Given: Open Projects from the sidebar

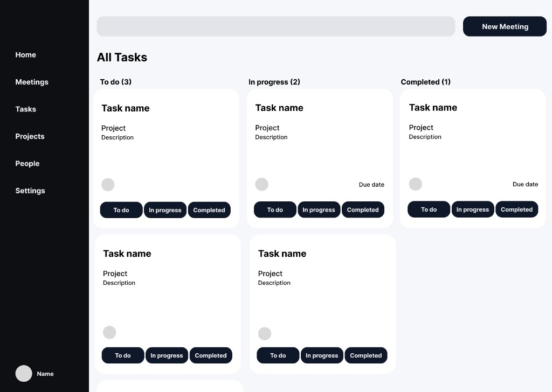Looking at the screenshot, I should 30,136.
